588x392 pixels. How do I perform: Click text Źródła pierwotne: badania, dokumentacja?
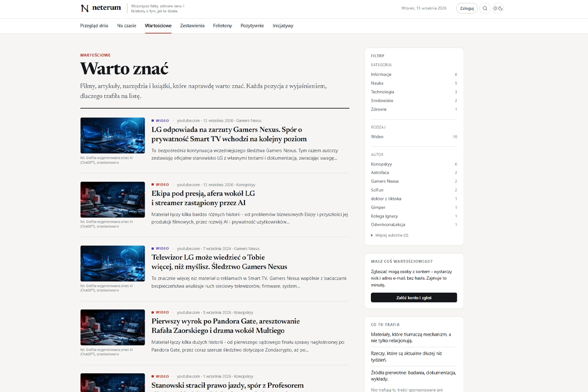[x=414, y=375]
